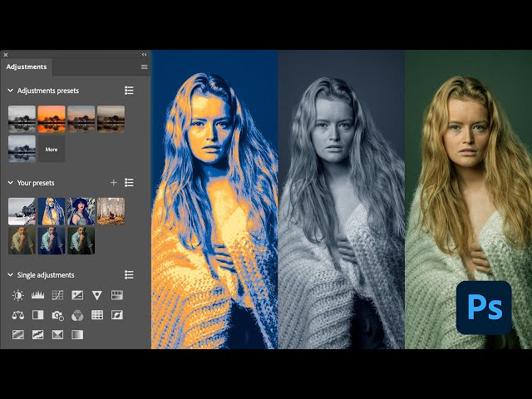Click More to show additional presets
The height and width of the screenshot is (399, 532).
[x=52, y=150]
